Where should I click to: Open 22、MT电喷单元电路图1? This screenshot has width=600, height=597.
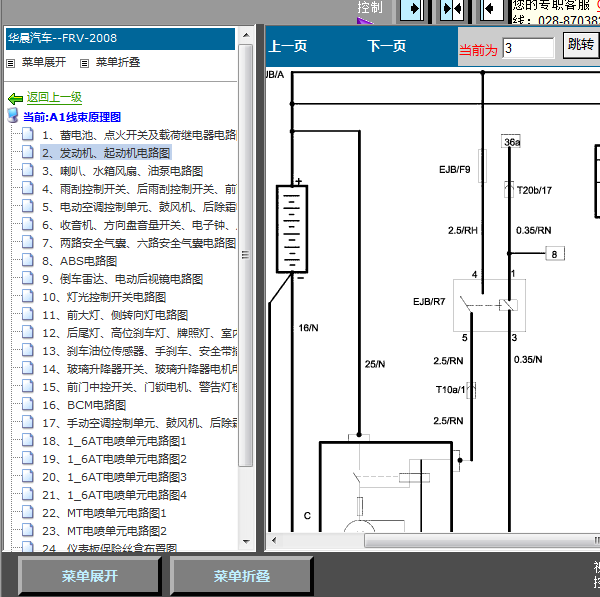pyautogui.click(x=104, y=512)
